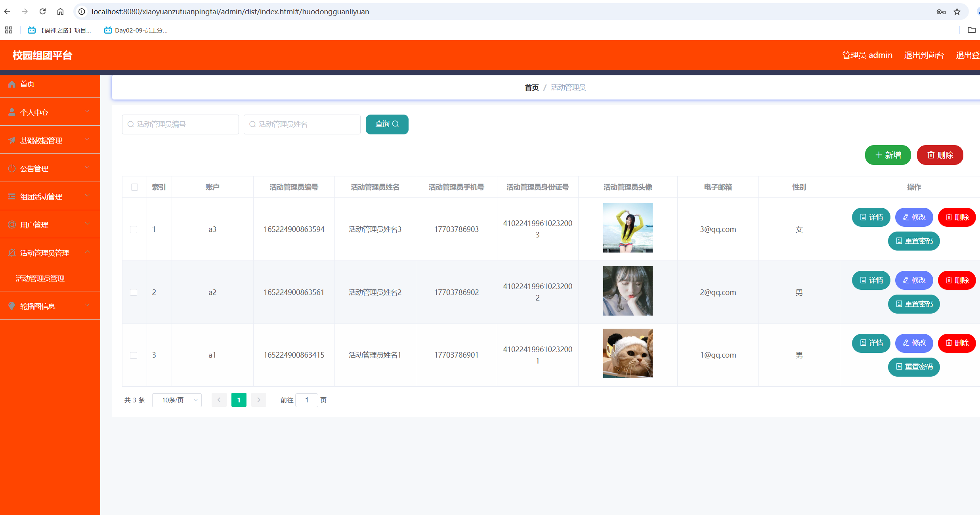Click the bell icon beside 活动管理员管理
This screenshot has height=515, width=980.
tap(12, 253)
